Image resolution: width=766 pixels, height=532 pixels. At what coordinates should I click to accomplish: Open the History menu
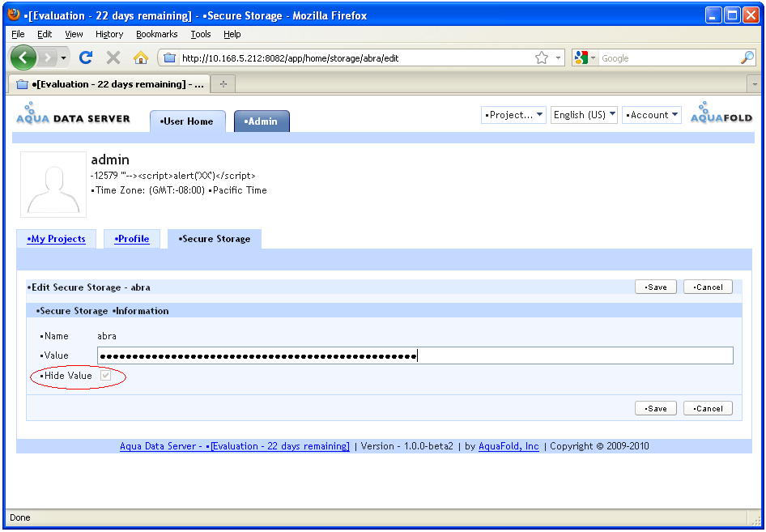tap(109, 34)
